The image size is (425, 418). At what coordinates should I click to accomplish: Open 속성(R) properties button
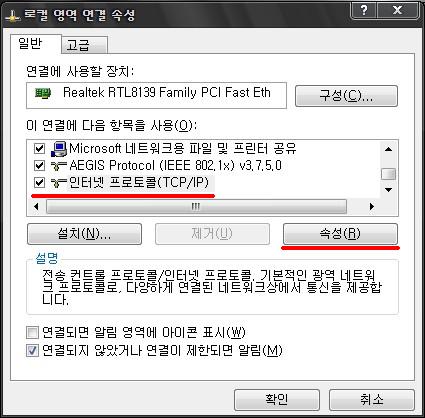340,234
